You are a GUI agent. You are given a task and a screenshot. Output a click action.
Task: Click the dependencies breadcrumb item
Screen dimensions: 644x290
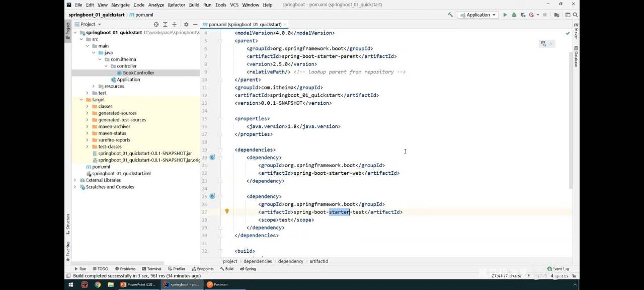258,261
